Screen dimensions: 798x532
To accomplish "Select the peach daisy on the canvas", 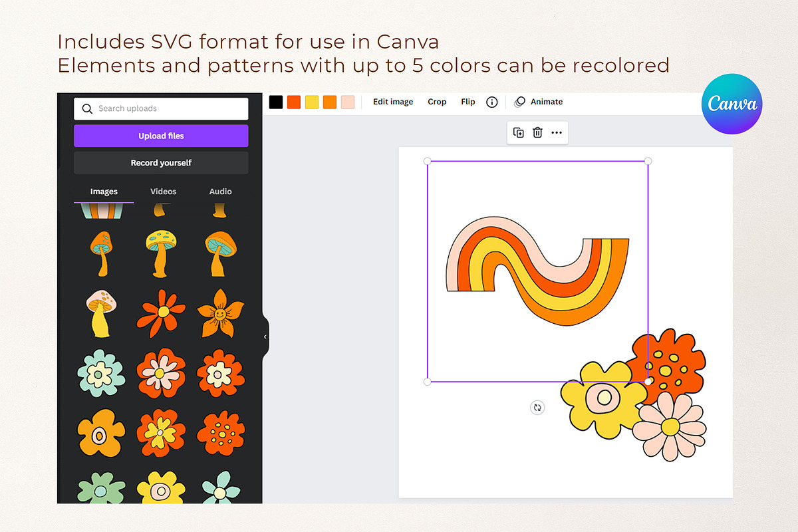I will pos(669,426).
